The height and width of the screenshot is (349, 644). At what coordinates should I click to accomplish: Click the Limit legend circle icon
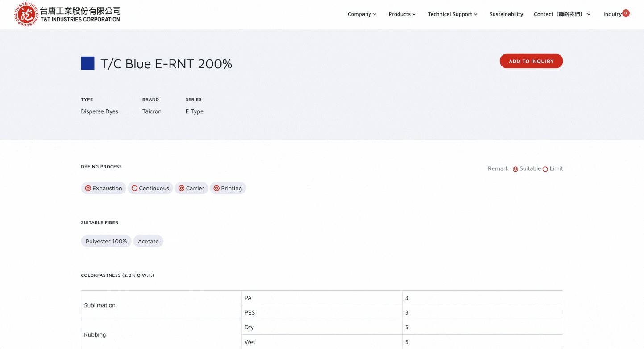(545, 169)
